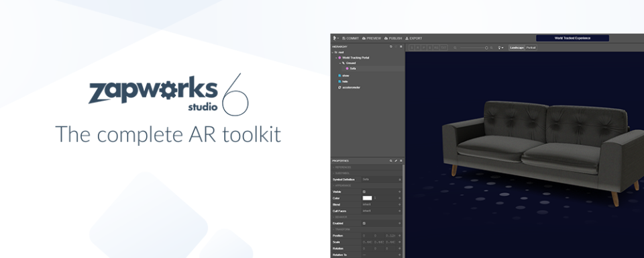
Task: Click the P tool button in viewport toolbar
Action: pyautogui.click(x=423, y=48)
